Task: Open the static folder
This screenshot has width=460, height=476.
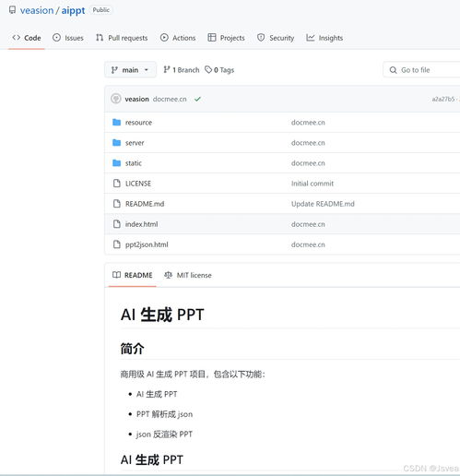Action: click(134, 163)
